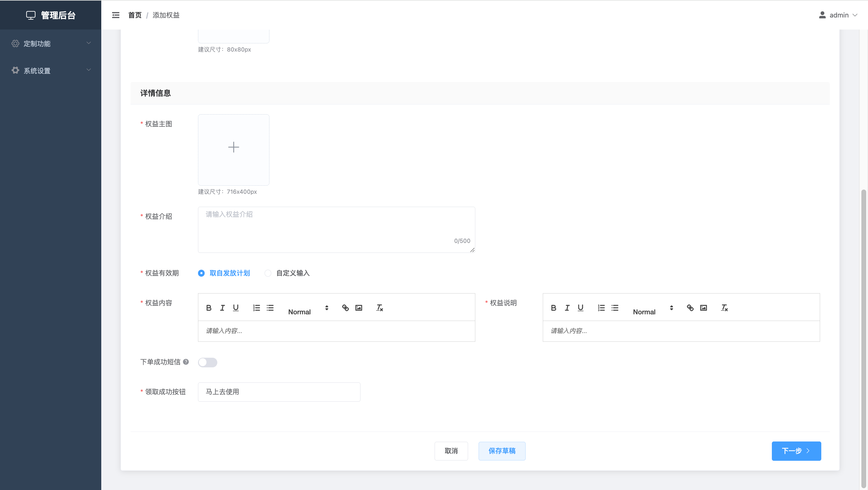Insert image in 权益内容 editor
Viewport: 868px width, 490px height.
(359, 308)
